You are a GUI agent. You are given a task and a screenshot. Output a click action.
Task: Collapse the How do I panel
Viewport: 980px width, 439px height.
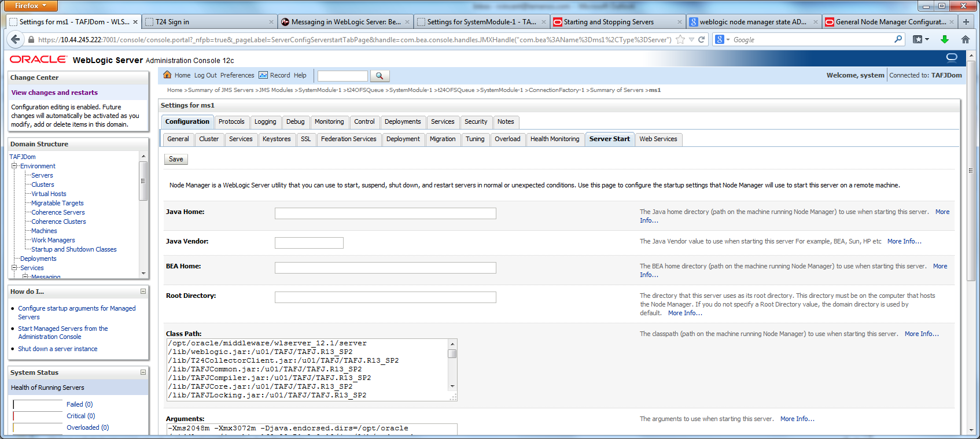pos(143,292)
